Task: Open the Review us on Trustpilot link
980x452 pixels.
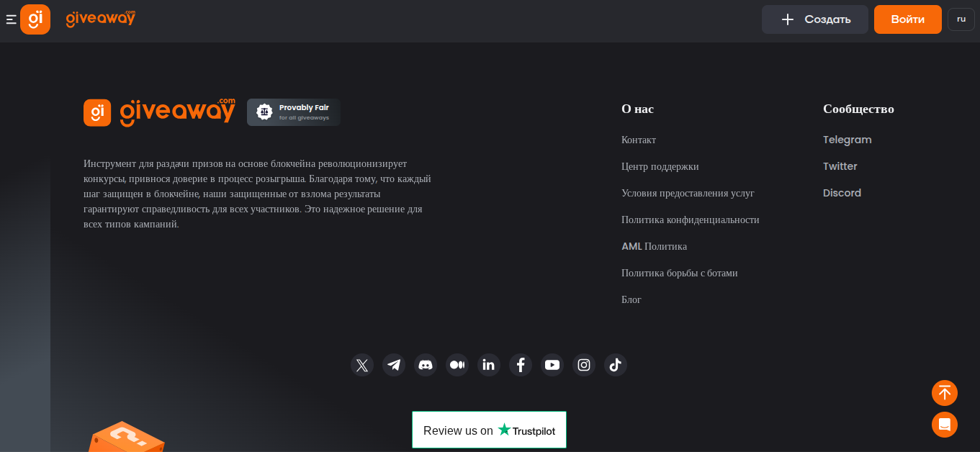Action: [x=489, y=430]
